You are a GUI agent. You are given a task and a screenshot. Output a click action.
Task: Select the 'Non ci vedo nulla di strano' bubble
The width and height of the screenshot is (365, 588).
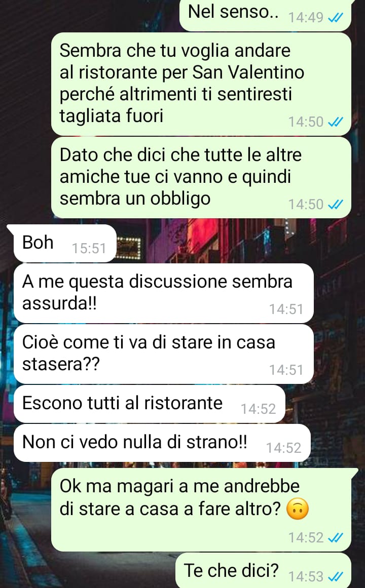pos(162,443)
